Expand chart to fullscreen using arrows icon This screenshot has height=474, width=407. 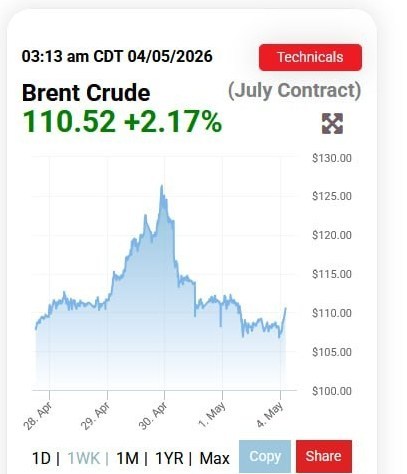click(332, 124)
